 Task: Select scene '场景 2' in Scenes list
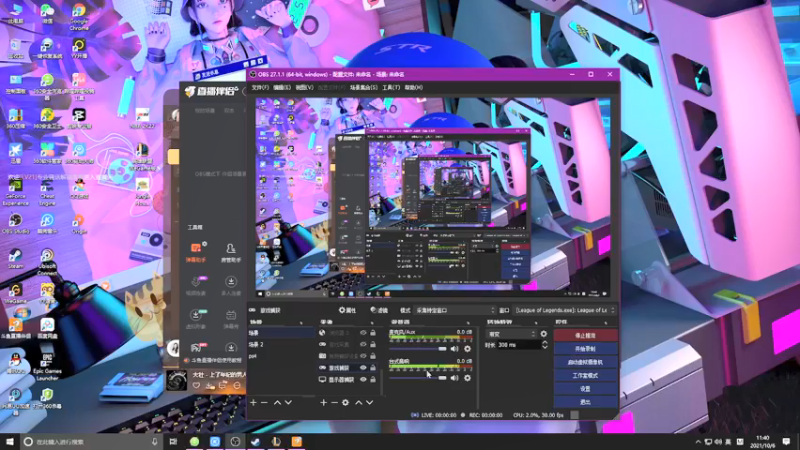[281, 344]
